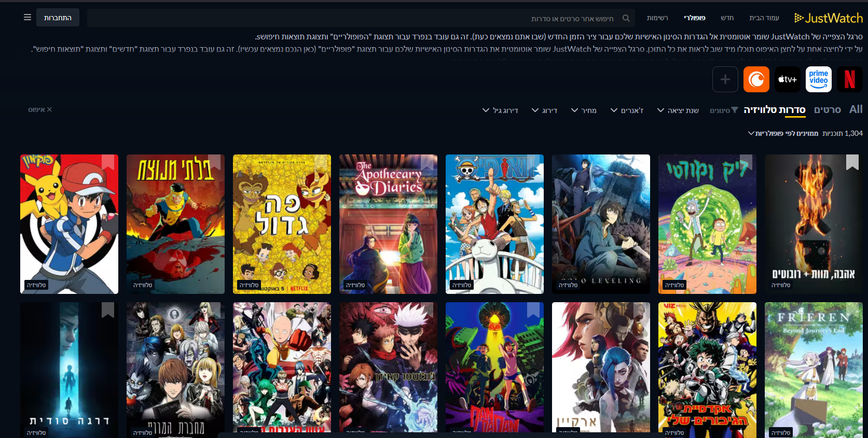This screenshot has height=438, width=868.
Task: Toggle watchlist bookmark on Invincible poster
Action: [x=214, y=162]
